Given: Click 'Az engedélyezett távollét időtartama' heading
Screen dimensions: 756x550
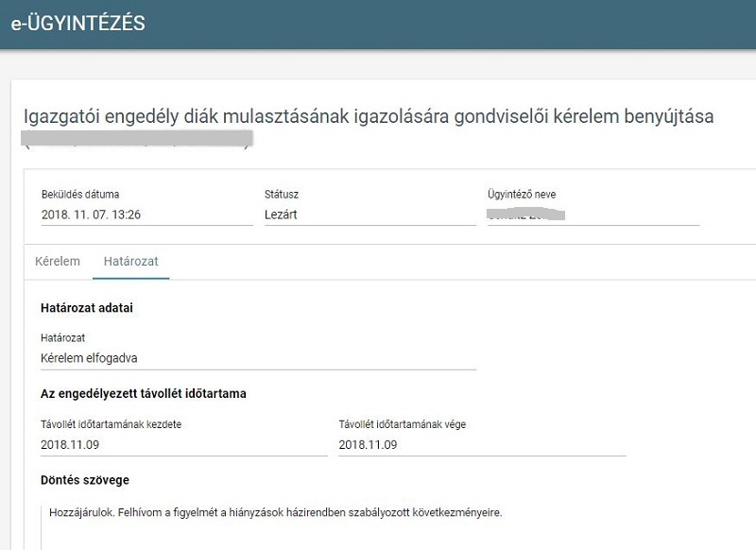Looking at the screenshot, I should (x=144, y=394).
